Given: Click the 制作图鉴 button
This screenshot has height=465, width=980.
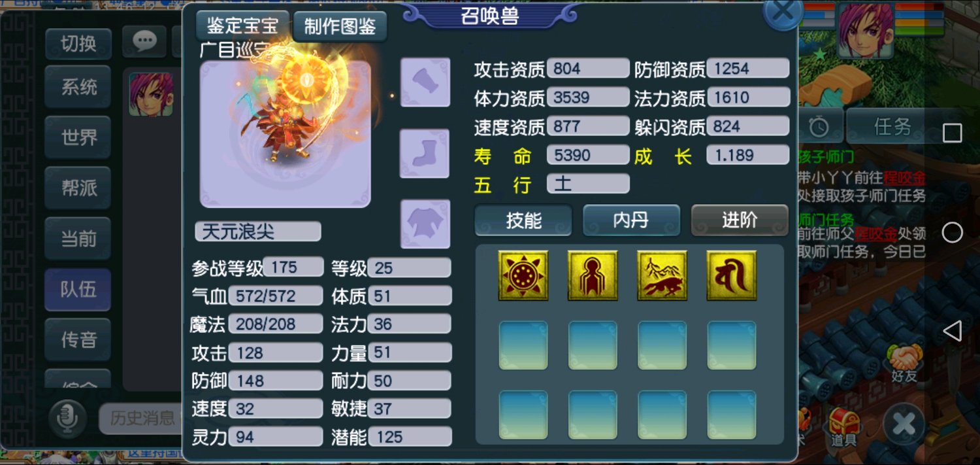Looking at the screenshot, I should pos(340,26).
